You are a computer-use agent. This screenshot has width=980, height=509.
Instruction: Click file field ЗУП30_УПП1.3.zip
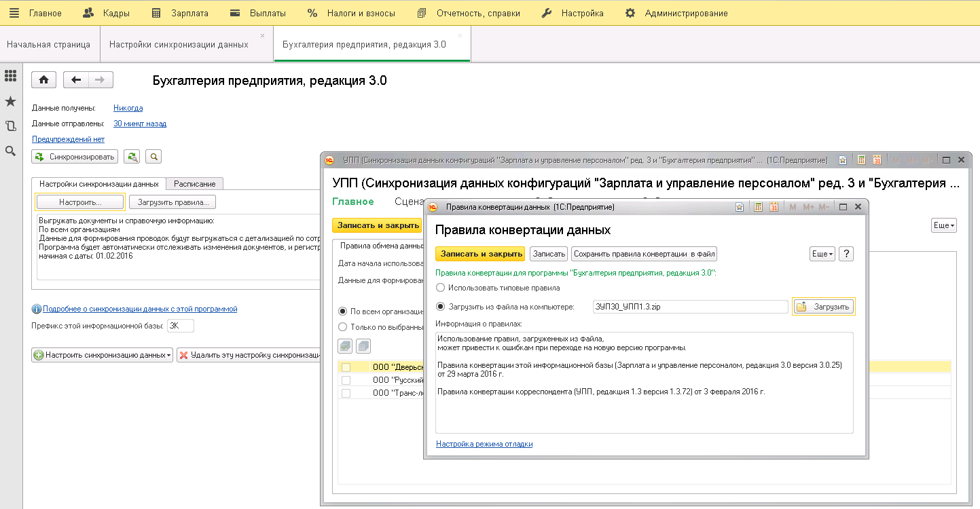(x=690, y=307)
